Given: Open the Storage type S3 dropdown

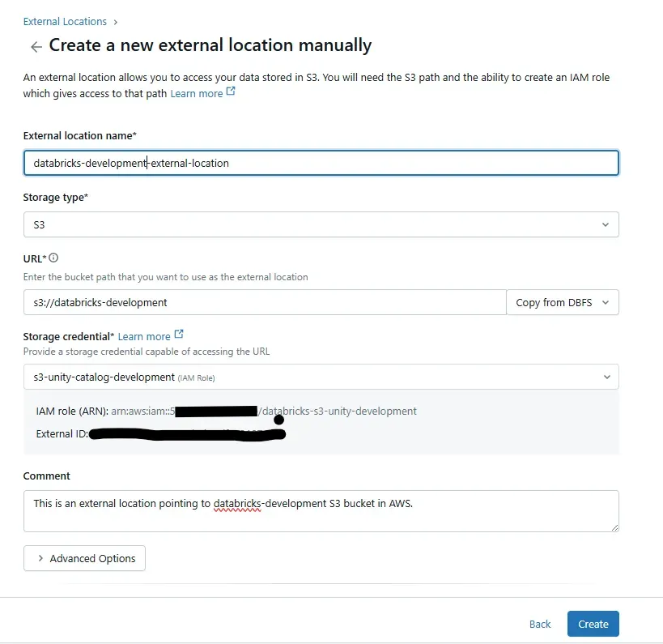Looking at the screenshot, I should 321,224.
